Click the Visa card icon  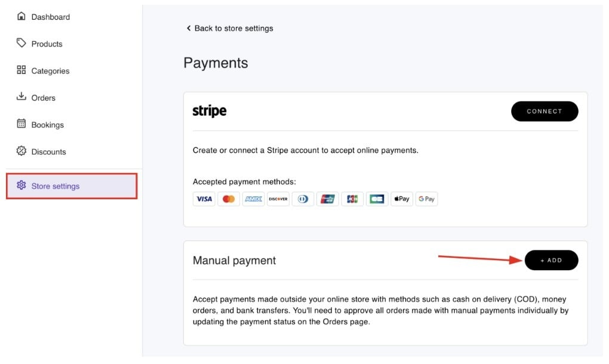coord(204,199)
